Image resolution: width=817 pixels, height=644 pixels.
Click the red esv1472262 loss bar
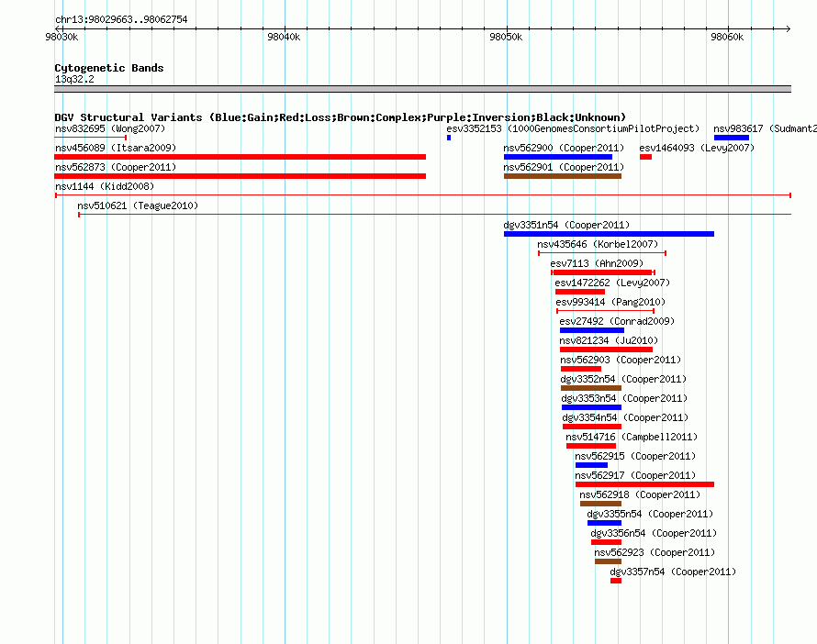pyautogui.click(x=580, y=292)
